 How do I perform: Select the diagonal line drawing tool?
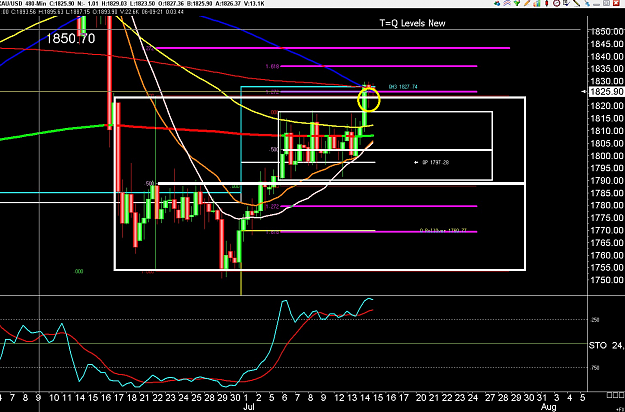[576, 3]
